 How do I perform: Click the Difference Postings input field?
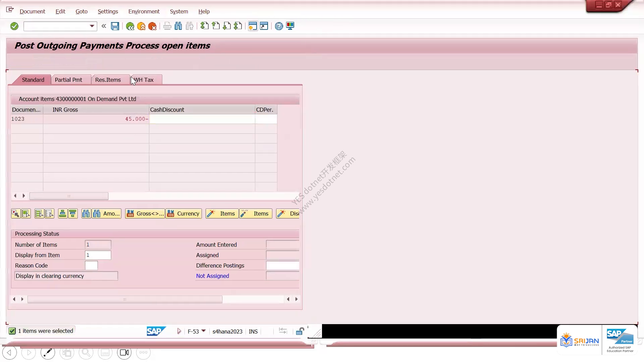point(282,265)
